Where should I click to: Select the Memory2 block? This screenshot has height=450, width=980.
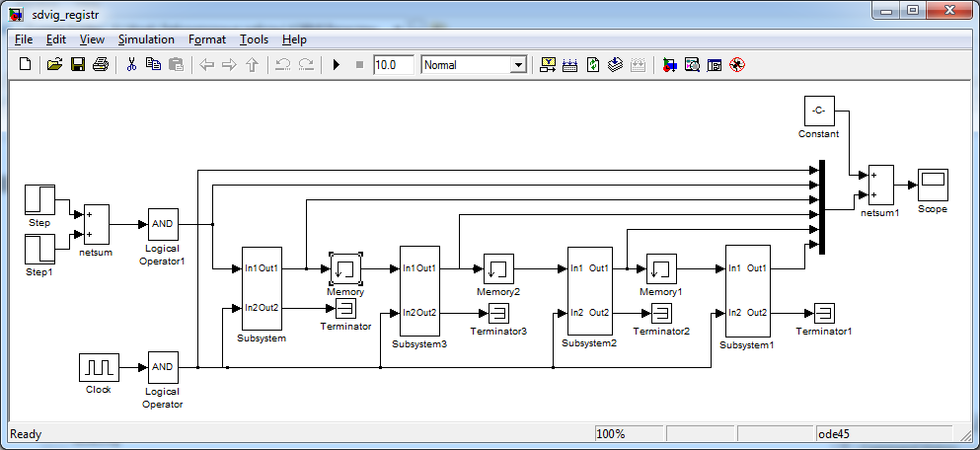pos(498,268)
